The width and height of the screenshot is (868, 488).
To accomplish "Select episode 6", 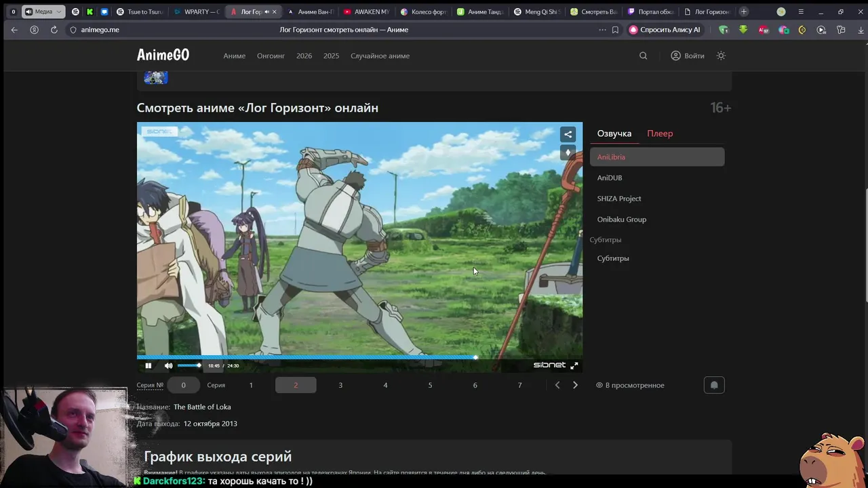I will click(475, 385).
